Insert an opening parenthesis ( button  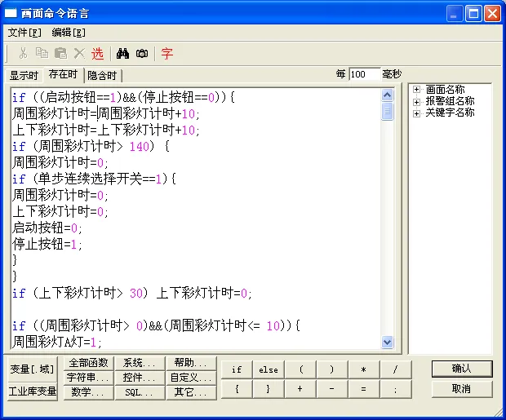[x=300, y=369]
